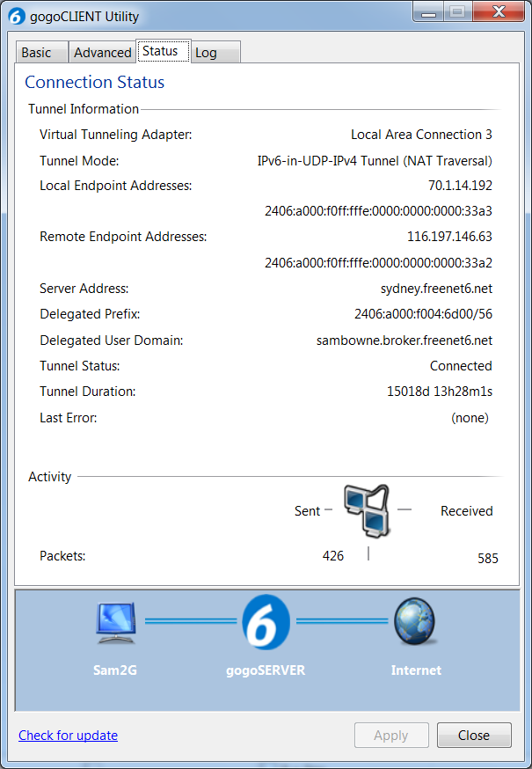Click the Sam2G computer monitor icon
This screenshot has width=532, height=769.
115,623
